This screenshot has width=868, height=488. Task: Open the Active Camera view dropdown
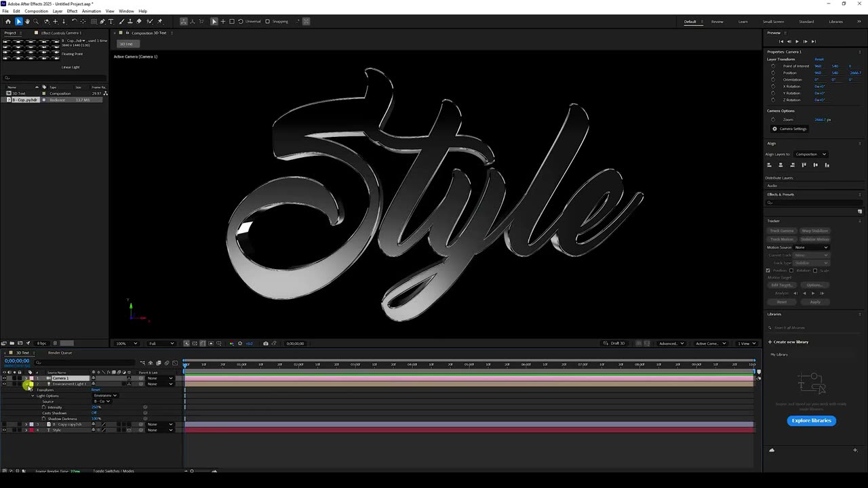click(x=711, y=344)
